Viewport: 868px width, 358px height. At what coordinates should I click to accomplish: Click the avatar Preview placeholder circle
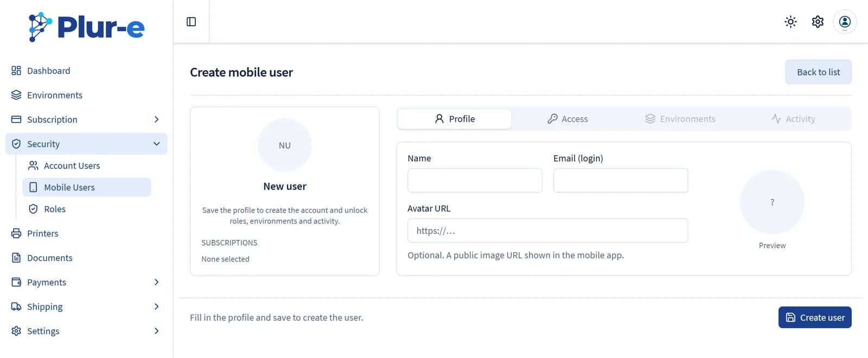tap(772, 202)
